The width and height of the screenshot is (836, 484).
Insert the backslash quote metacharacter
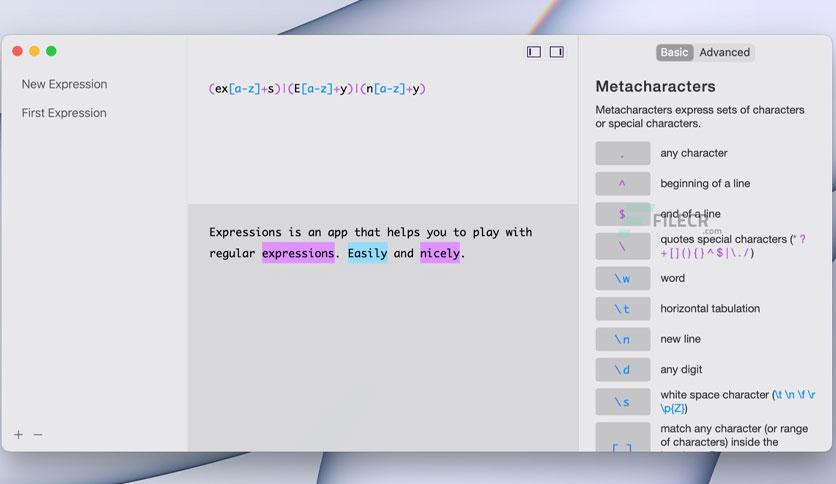623,246
